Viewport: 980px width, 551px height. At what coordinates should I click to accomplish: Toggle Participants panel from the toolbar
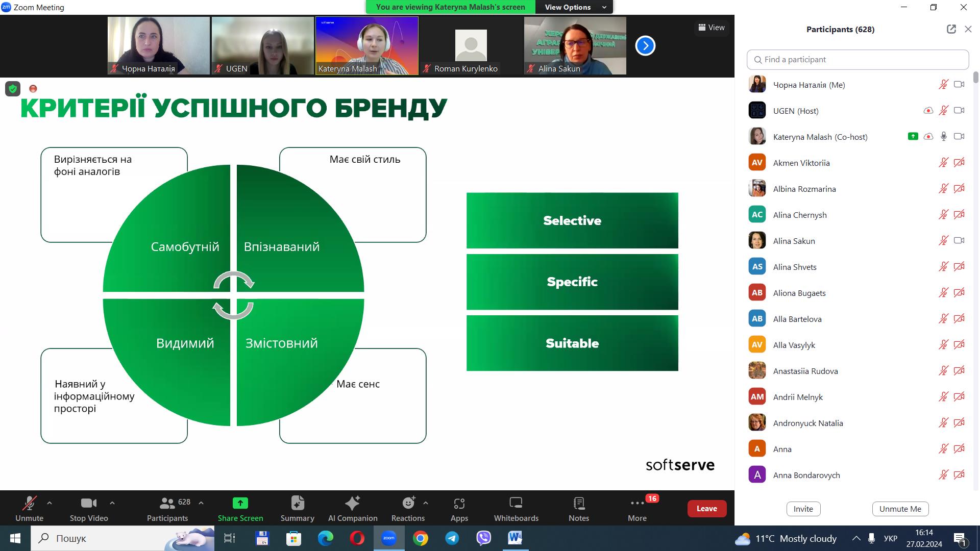tap(167, 509)
